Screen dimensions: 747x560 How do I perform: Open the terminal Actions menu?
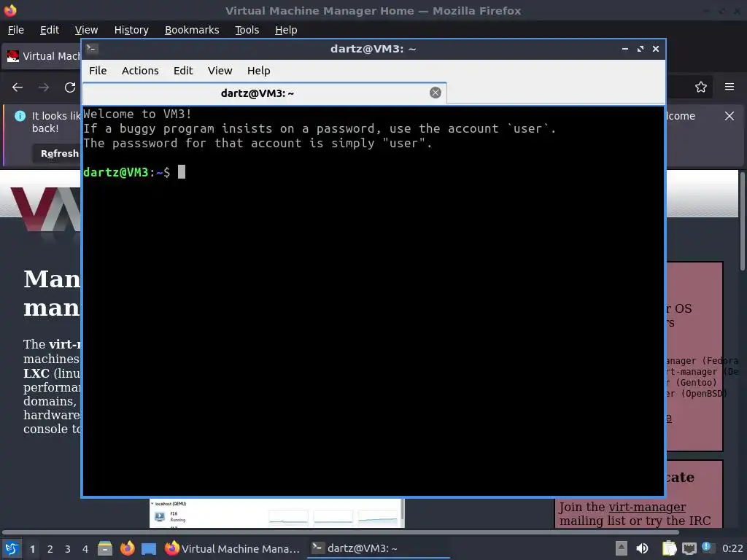point(140,71)
